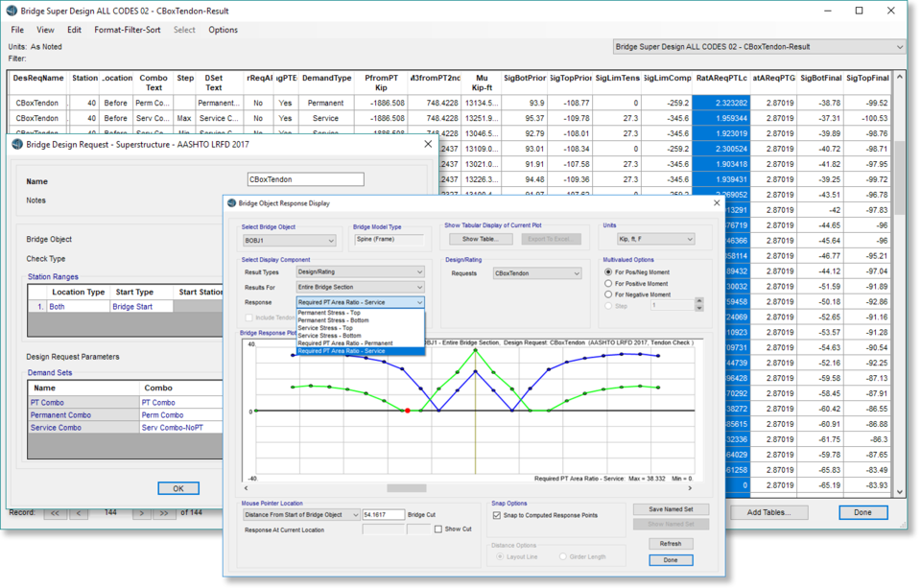This screenshot has width=921, height=588.
Task: Click the main window app icon
Action: click(10, 11)
